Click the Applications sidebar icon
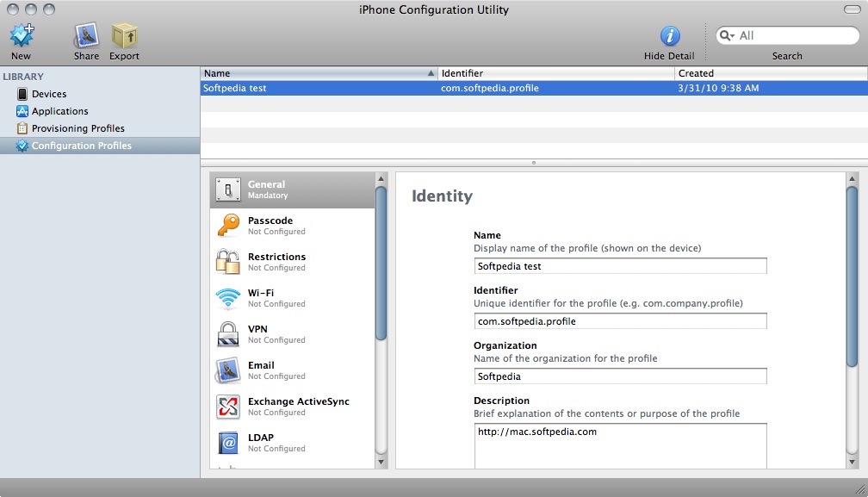Screen dimensions: 868x497 (x=22, y=111)
